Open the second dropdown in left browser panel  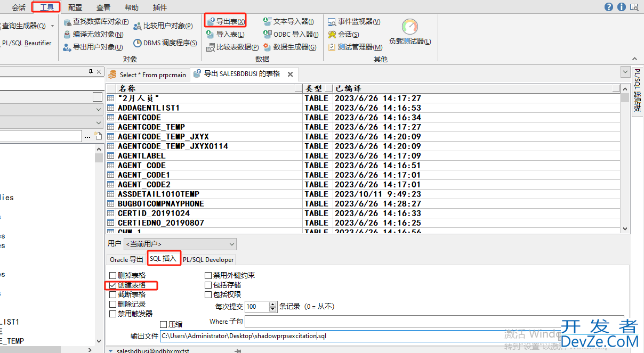click(x=51, y=122)
